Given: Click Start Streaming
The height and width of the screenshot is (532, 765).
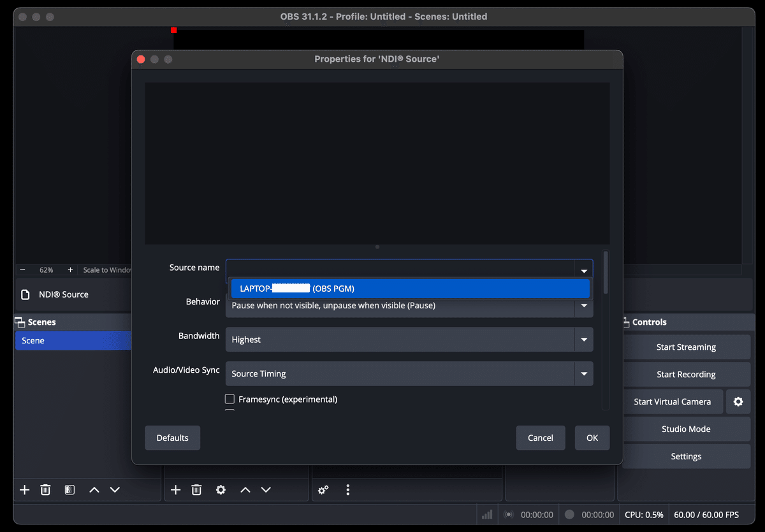Looking at the screenshot, I should coord(686,347).
